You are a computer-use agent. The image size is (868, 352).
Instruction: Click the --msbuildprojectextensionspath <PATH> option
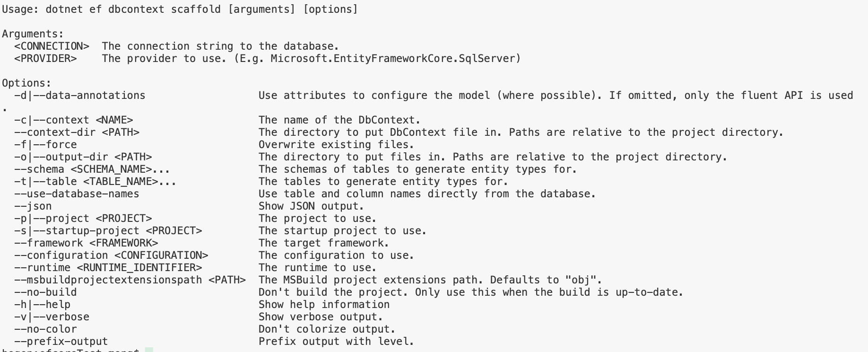(130, 280)
